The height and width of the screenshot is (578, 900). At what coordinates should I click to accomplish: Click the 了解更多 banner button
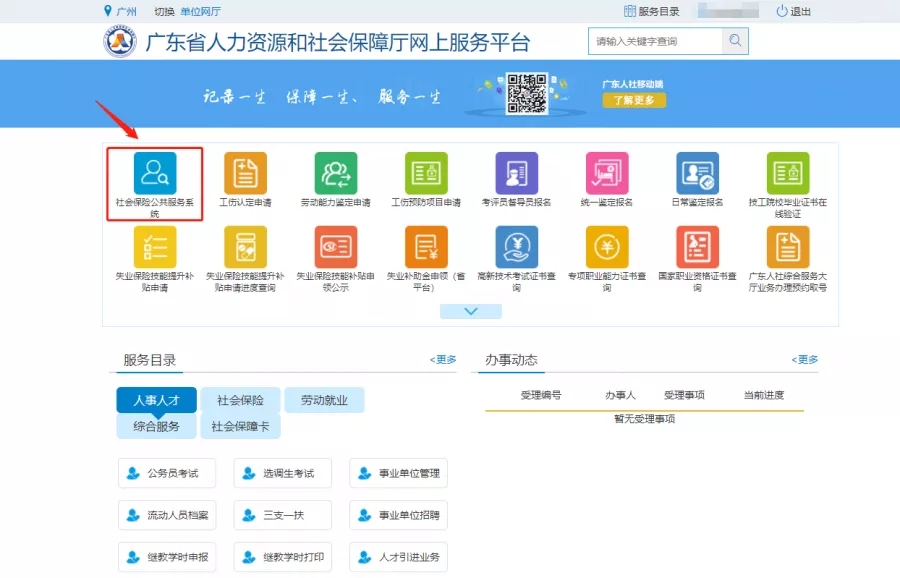click(x=633, y=100)
